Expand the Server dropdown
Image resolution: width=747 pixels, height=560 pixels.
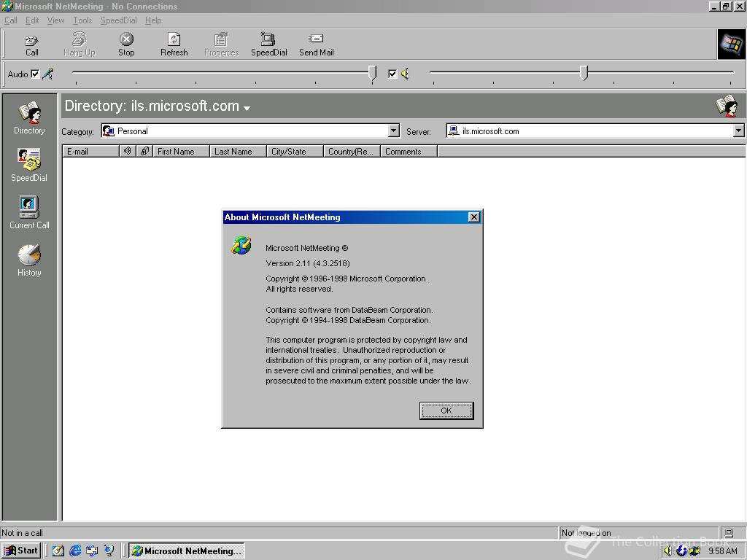coord(738,131)
